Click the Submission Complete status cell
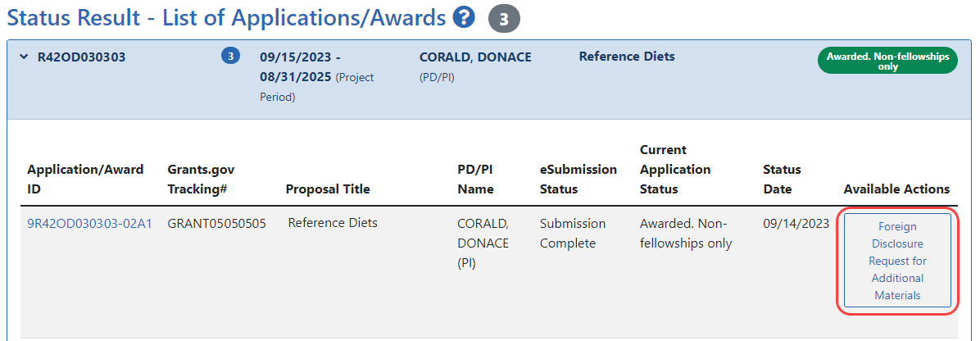 point(573,233)
